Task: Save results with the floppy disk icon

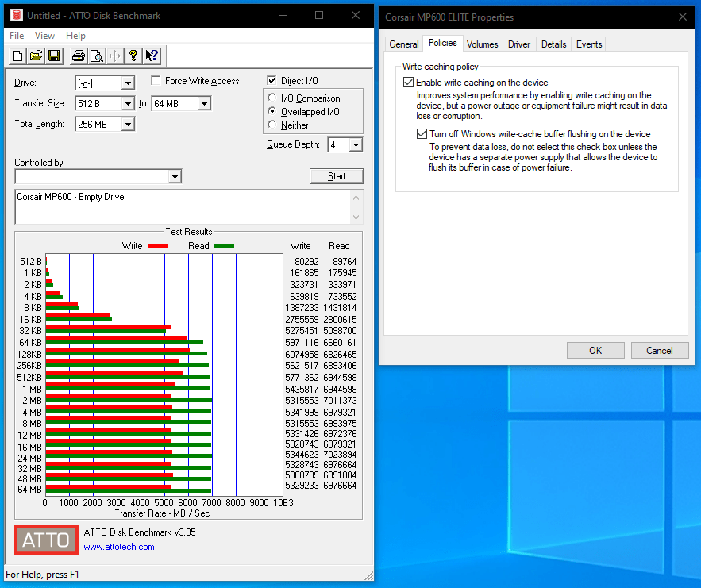Action: tap(54, 56)
